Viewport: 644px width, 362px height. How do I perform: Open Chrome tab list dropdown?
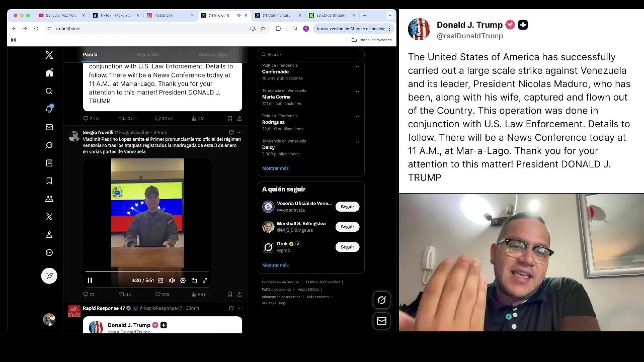tap(389, 16)
